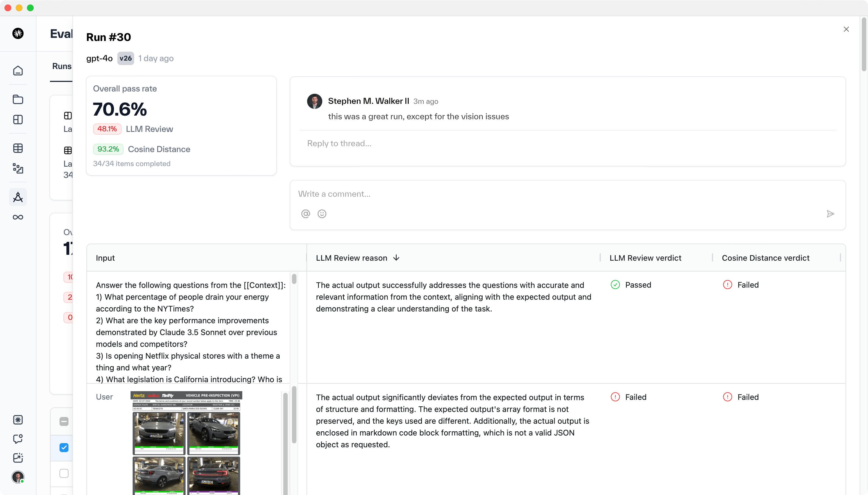Toggle the select-all indeterminate checkbox
This screenshot has width=868, height=495.
(64, 421)
